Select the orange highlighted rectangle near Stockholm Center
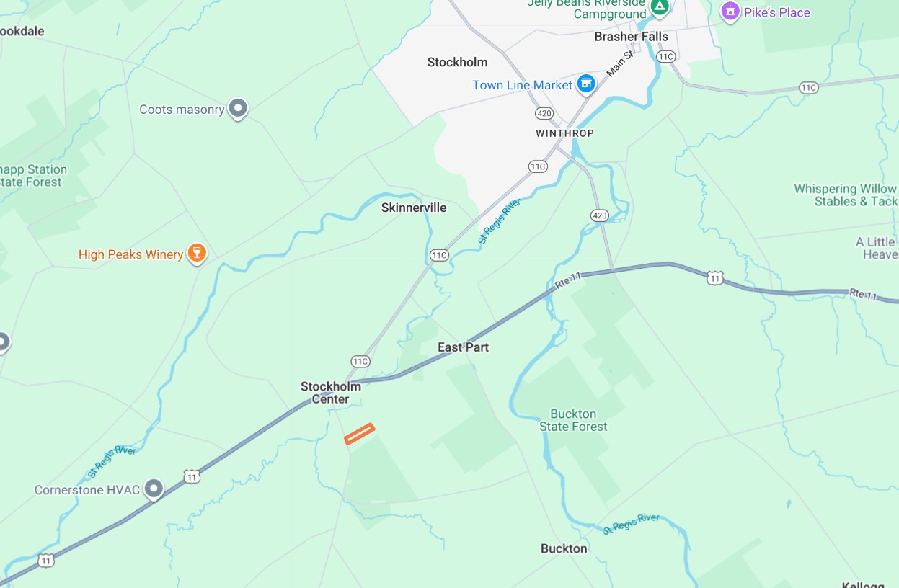This screenshot has width=899, height=588. pos(360,434)
